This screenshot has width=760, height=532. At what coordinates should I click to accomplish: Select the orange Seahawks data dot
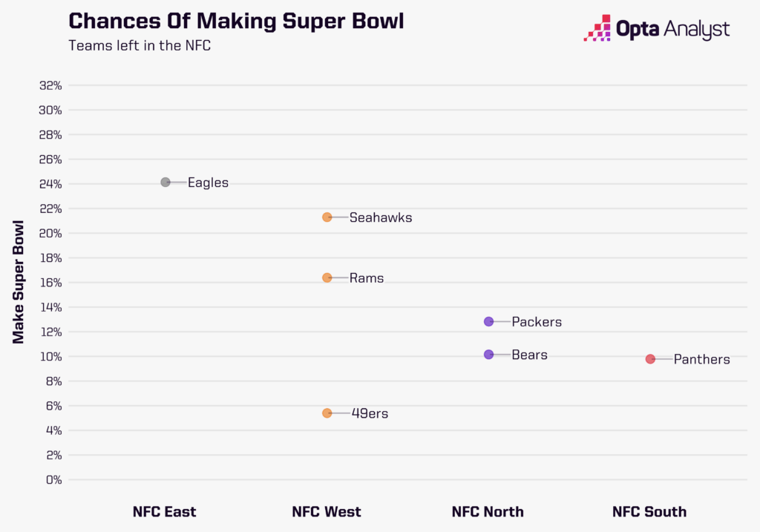coord(327,217)
